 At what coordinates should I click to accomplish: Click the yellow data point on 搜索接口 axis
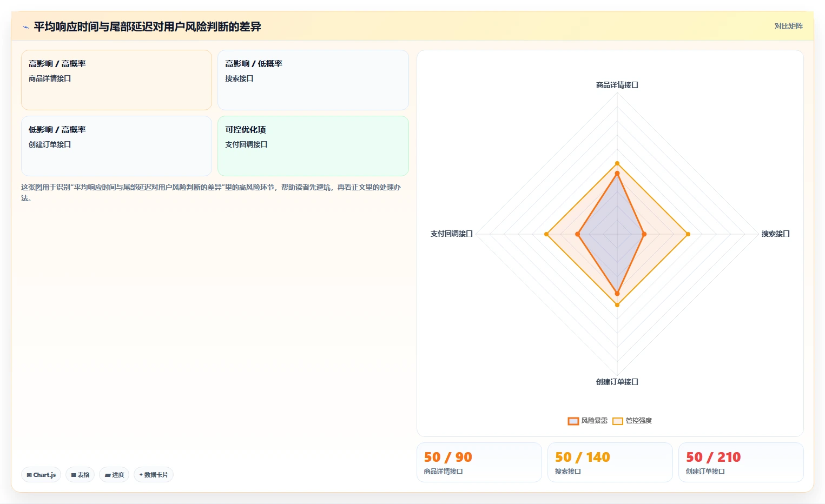point(688,234)
